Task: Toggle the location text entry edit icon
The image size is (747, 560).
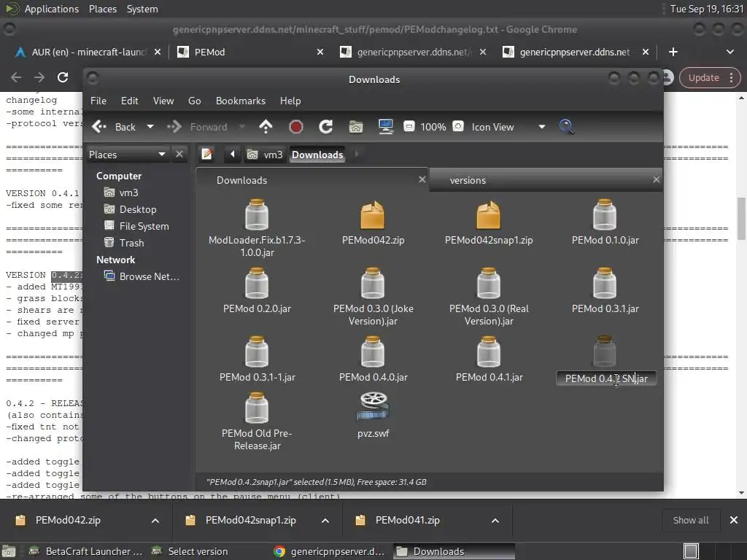Action: pyautogui.click(x=206, y=155)
